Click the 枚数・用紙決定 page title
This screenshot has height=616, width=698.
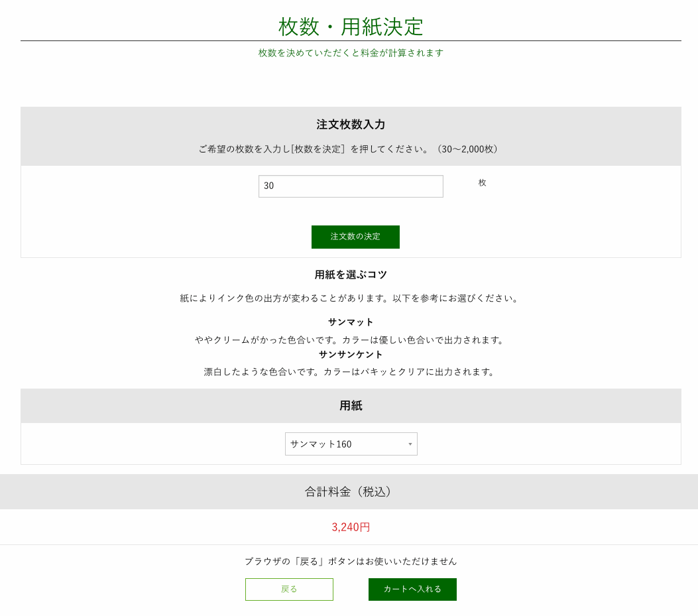[351, 27]
